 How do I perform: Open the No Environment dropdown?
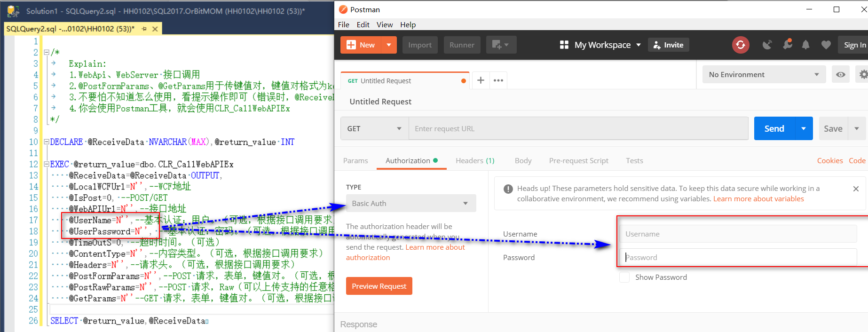(764, 74)
